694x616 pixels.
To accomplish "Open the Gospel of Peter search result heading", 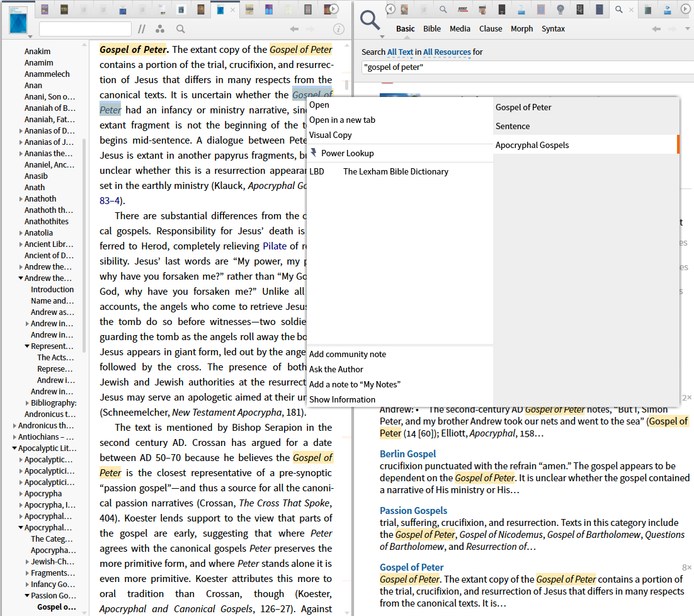I will (x=412, y=568).
